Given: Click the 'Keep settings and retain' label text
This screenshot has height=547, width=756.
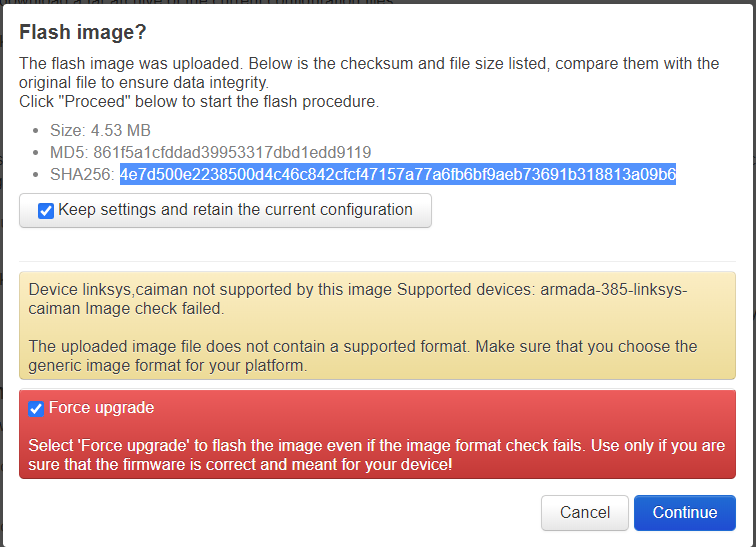Looking at the screenshot, I should coord(235,210).
